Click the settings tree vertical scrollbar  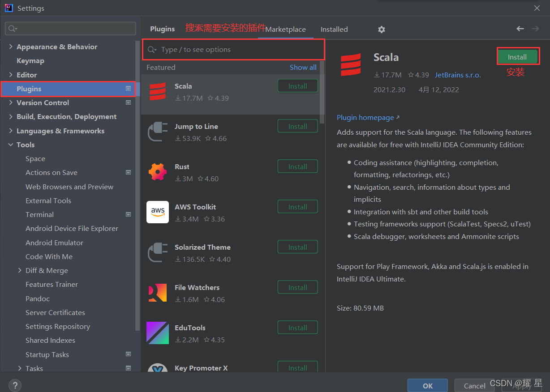137,186
